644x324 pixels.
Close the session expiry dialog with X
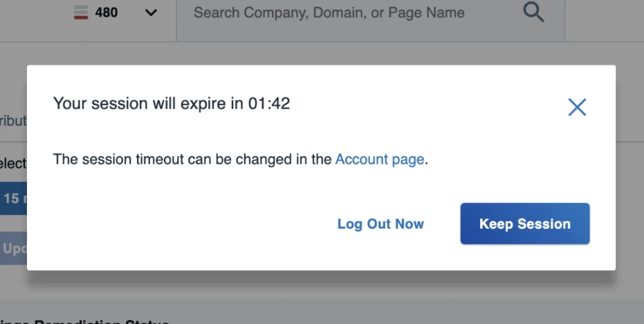coord(577,106)
